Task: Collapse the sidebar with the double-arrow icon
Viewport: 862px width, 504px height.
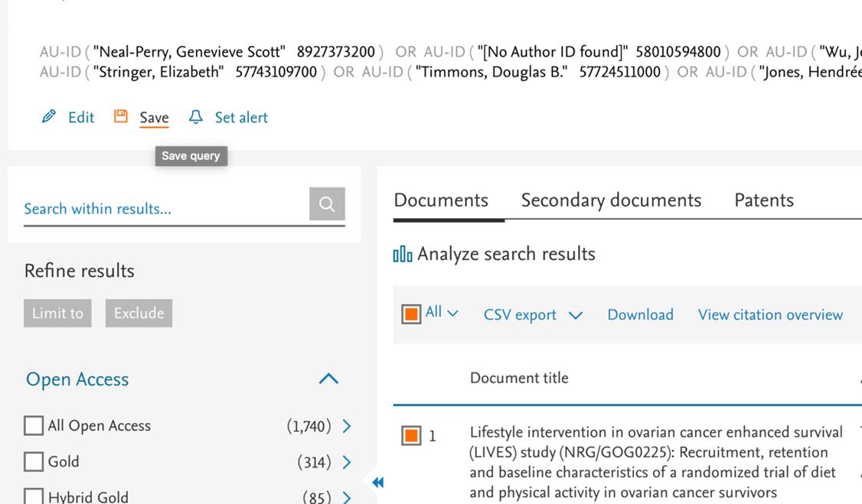Action: click(x=377, y=482)
